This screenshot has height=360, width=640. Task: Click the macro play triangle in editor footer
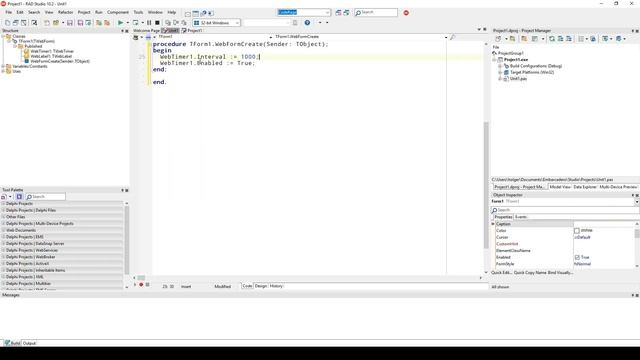(135, 285)
